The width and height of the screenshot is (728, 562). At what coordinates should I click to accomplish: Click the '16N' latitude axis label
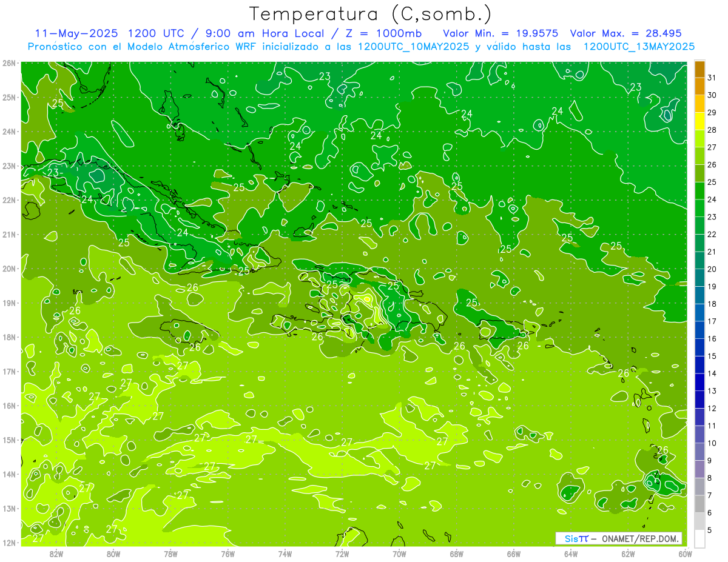pos(9,406)
